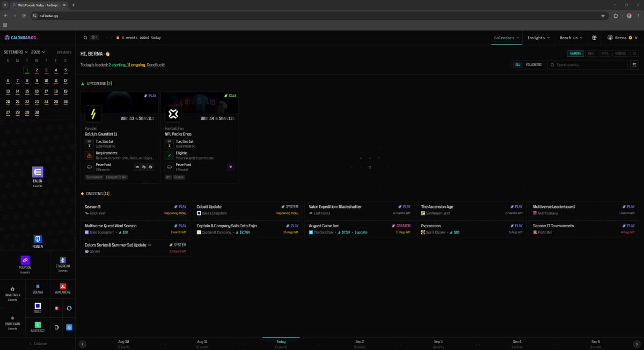
Task: Collapse the sidebar with the Collapse button
Action: [38, 344]
